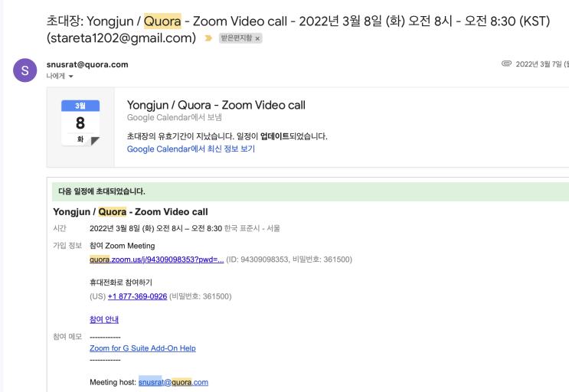Open the quora.zoom.us meeting link
The height and width of the screenshot is (392, 569).
156,260
